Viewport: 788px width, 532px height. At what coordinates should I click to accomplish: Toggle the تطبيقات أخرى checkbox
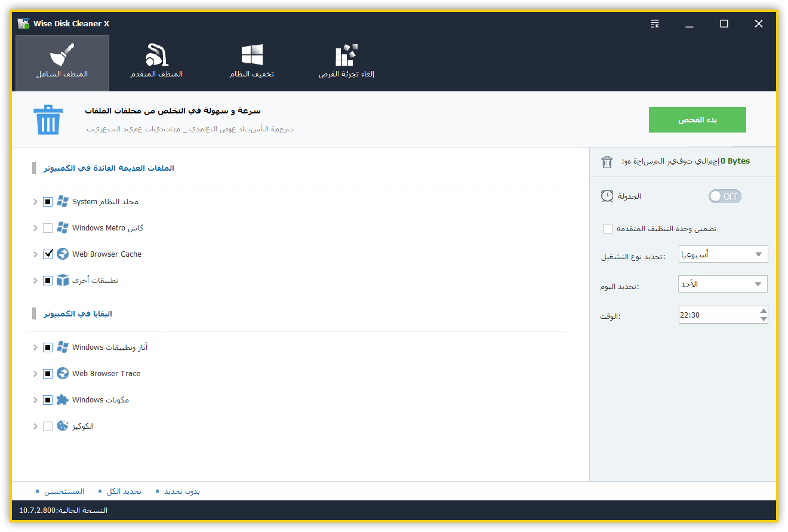coord(48,281)
